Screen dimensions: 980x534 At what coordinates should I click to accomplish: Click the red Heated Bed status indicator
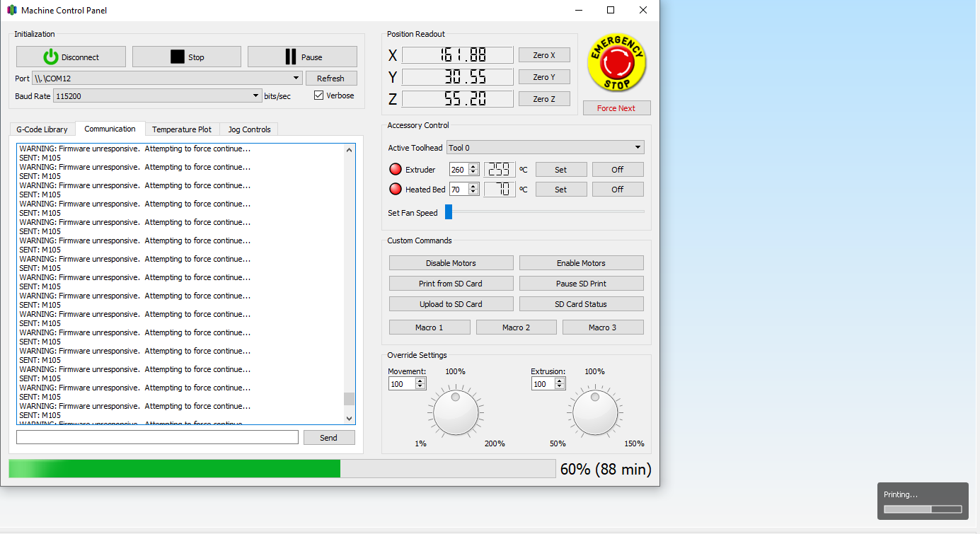[x=396, y=190]
